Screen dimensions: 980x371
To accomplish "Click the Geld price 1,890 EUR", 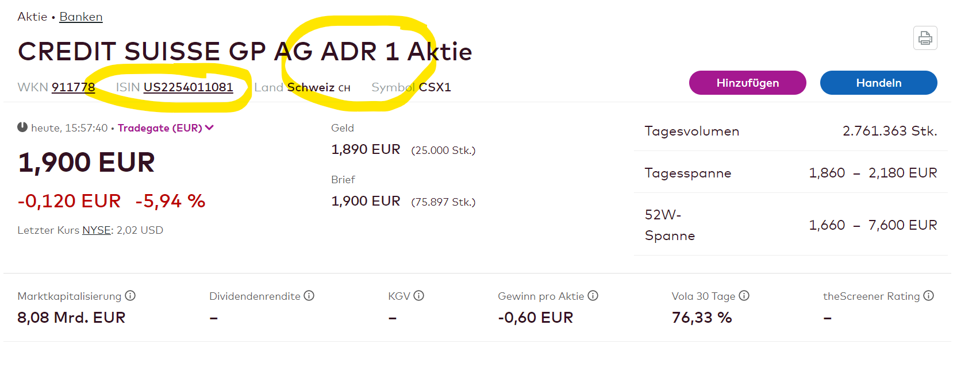I will pyautogui.click(x=366, y=149).
